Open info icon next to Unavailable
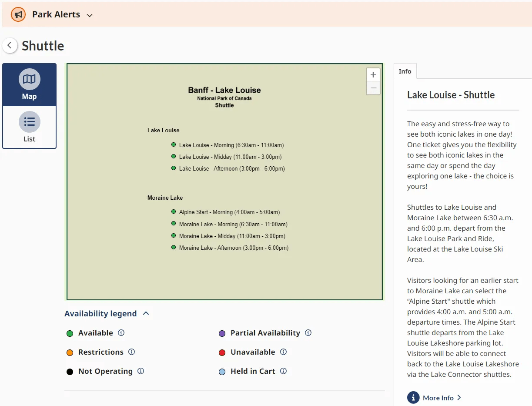532x406 pixels. tap(283, 352)
